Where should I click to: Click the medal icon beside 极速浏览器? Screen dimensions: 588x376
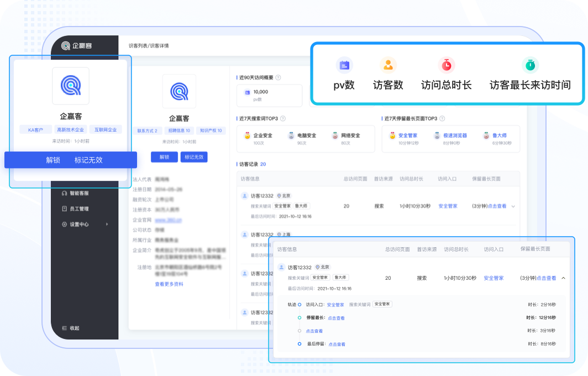[437, 135]
